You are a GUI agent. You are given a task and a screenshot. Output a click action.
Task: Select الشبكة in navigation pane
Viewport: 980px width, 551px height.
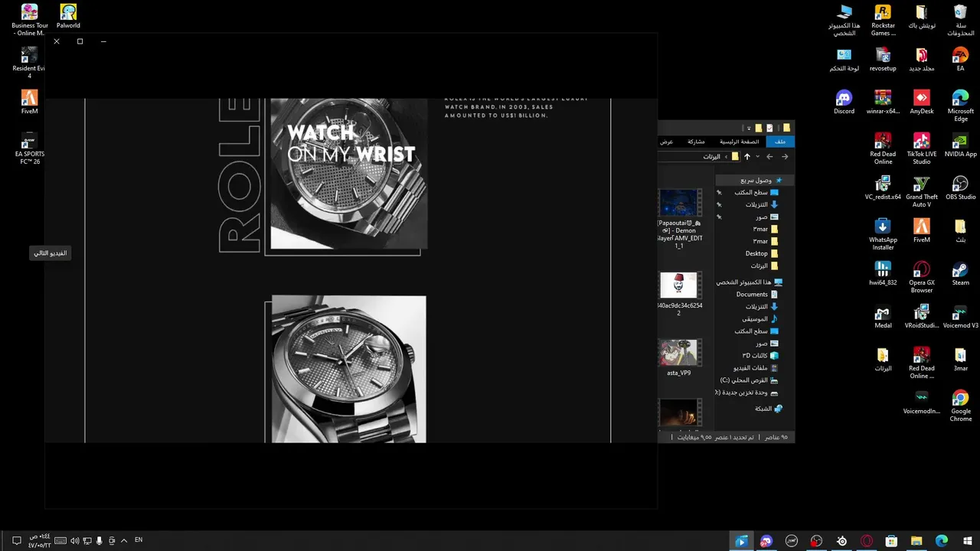[x=769, y=409]
